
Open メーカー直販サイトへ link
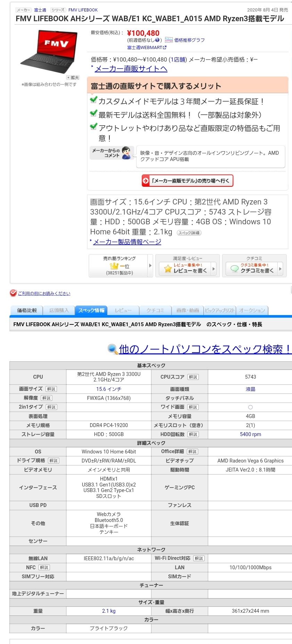tap(131, 69)
